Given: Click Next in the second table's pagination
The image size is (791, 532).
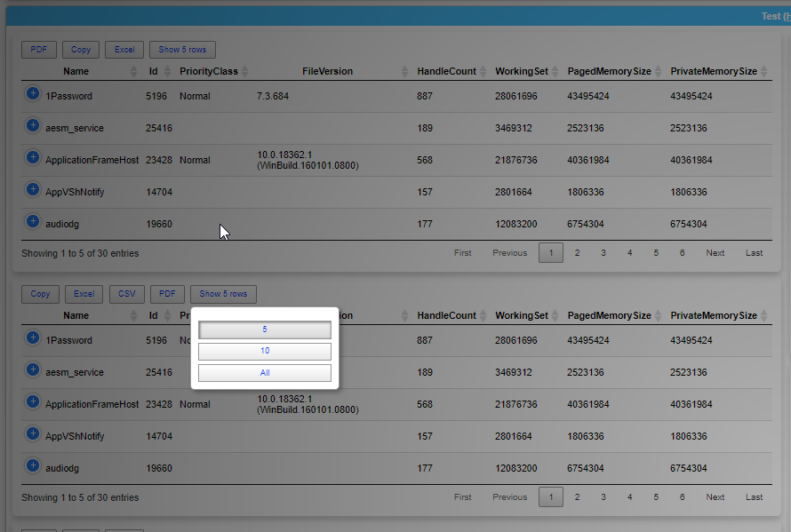Looking at the screenshot, I should point(715,497).
